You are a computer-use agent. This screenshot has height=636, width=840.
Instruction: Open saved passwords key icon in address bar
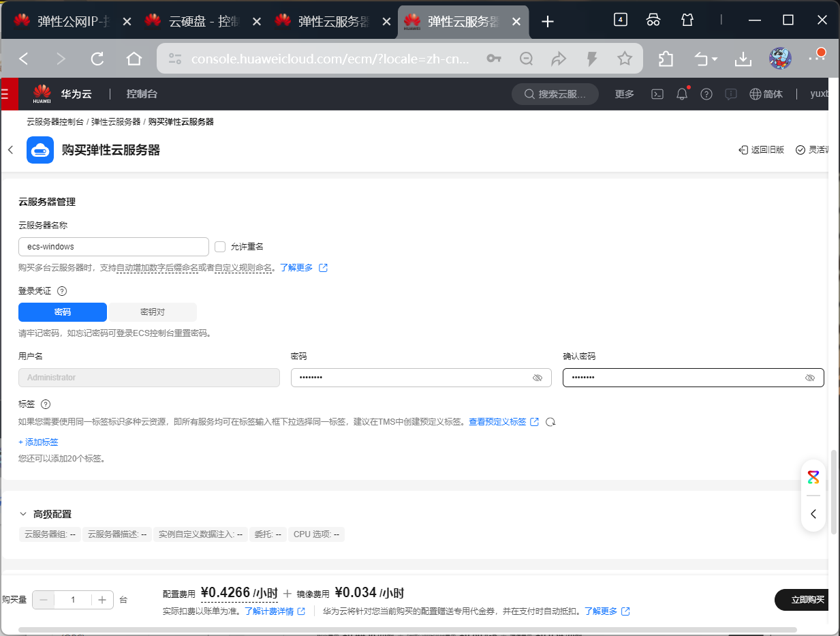[x=494, y=59]
